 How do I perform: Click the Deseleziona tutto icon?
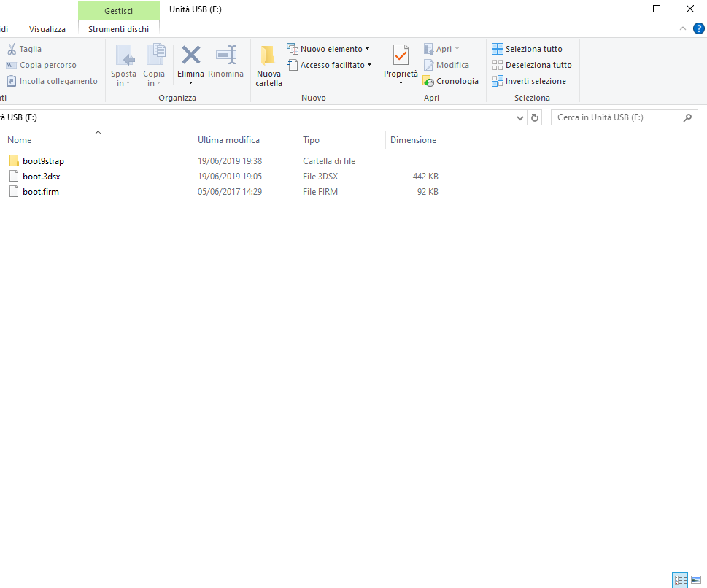(x=498, y=65)
